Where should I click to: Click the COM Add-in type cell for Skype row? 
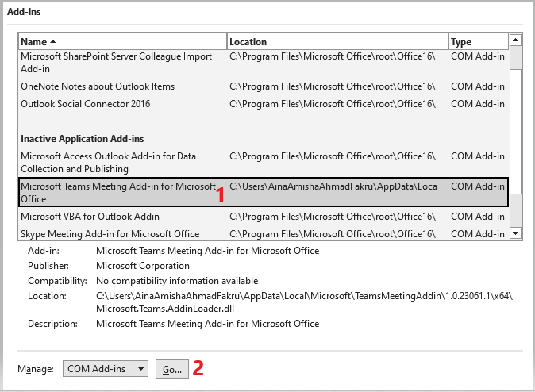tap(478, 234)
